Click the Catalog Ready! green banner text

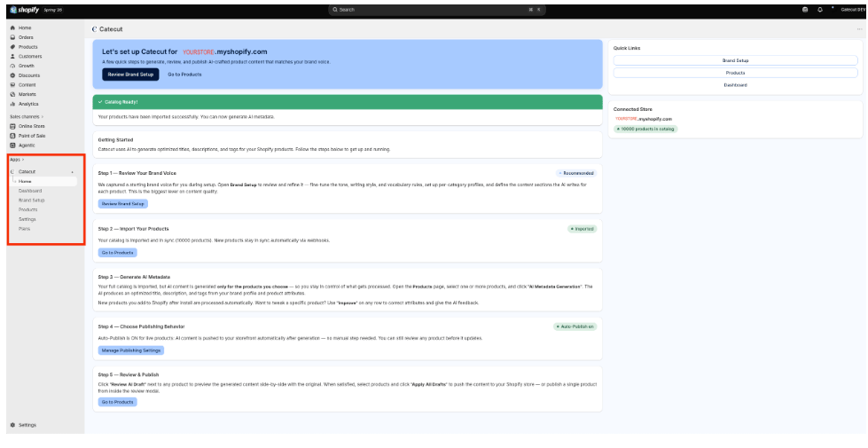coord(121,102)
